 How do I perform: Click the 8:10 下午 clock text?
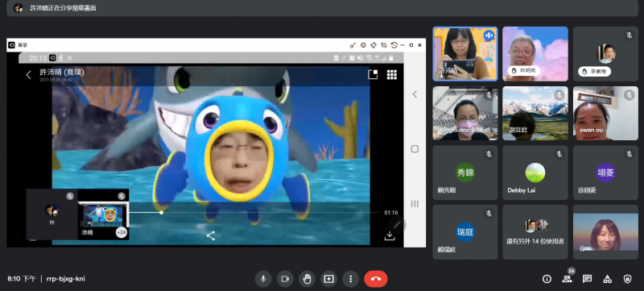(22, 279)
